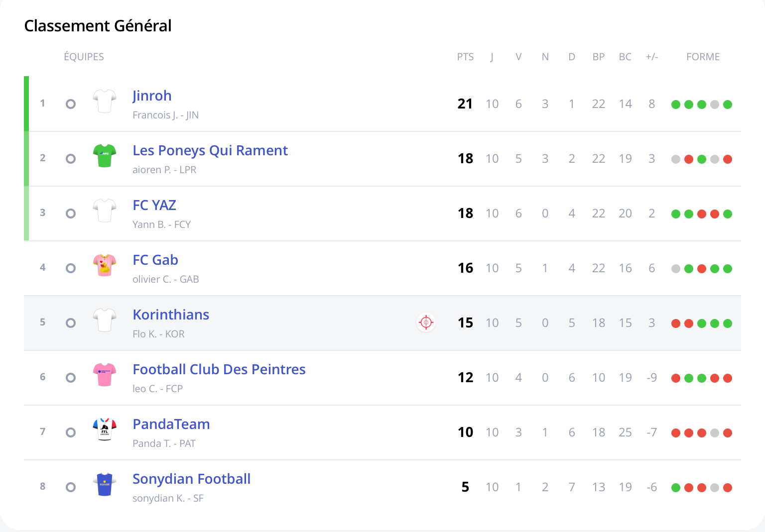Click the PandaTeam jersey icon
The height and width of the screenshot is (532, 765).
(x=105, y=429)
